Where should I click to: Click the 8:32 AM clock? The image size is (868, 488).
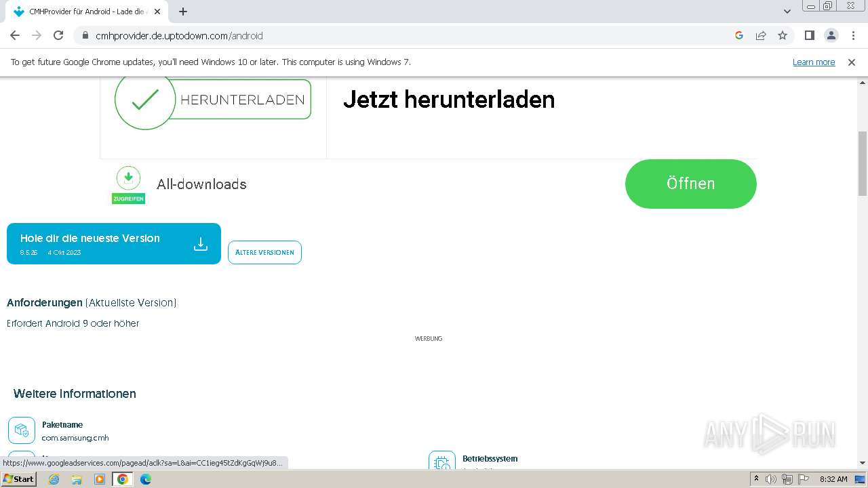pyautogui.click(x=833, y=479)
